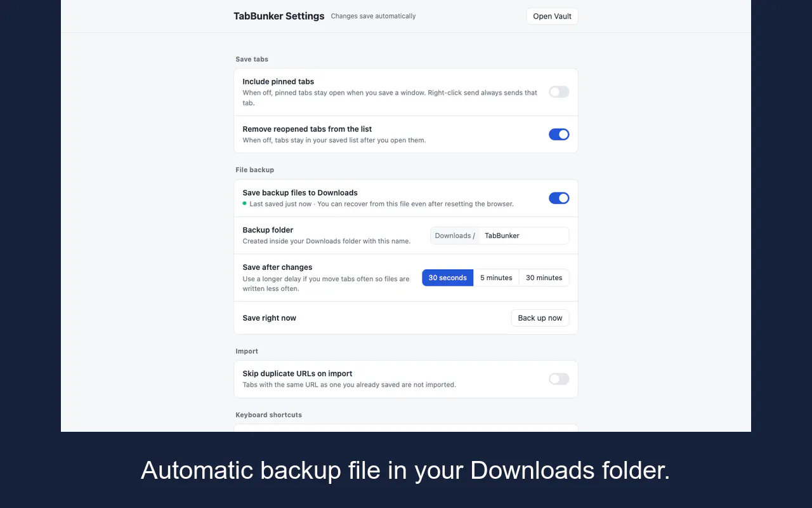Click 'Tabs with the same URL' description text
812x508 pixels.
[349, 385]
